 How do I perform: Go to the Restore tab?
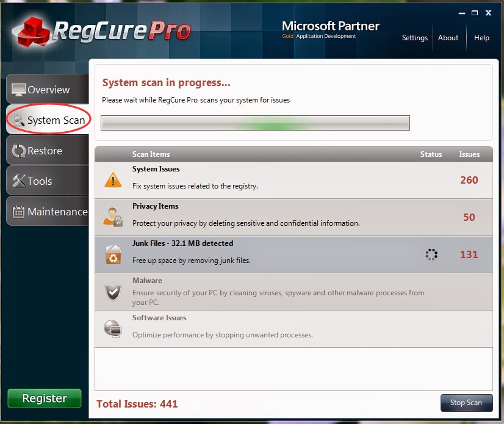48,150
